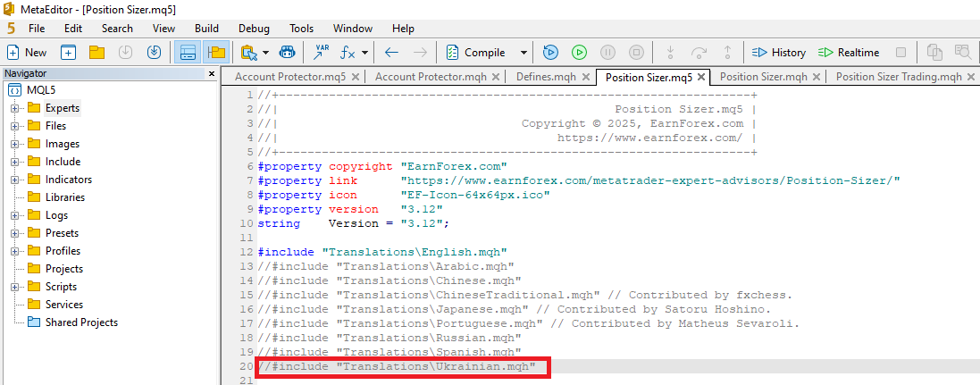Open the Search menu
The image size is (980, 385).
click(x=118, y=28)
